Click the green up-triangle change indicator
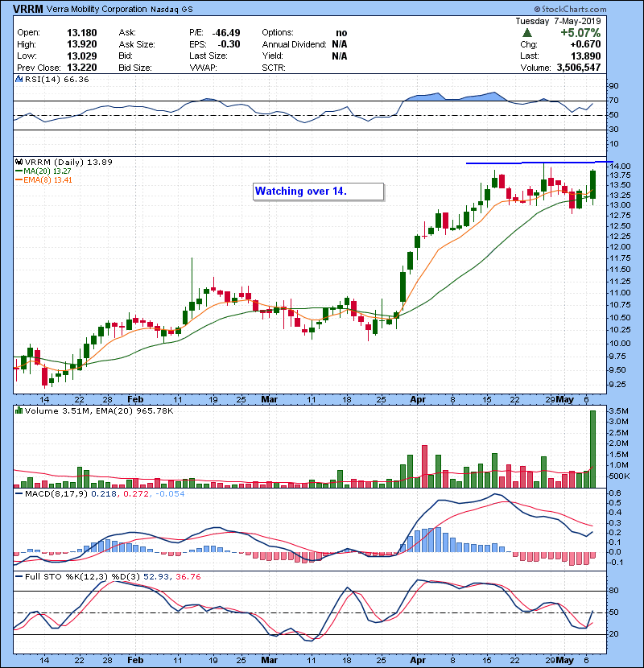 point(527,33)
